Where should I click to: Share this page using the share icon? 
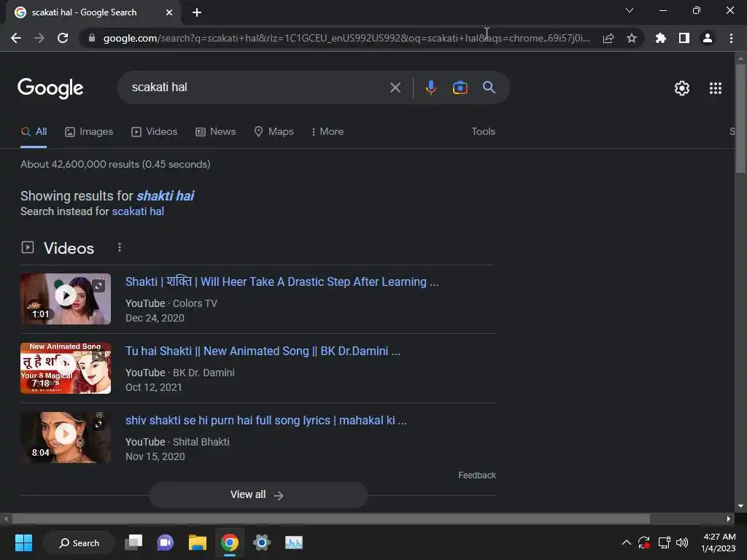(608, 38)
